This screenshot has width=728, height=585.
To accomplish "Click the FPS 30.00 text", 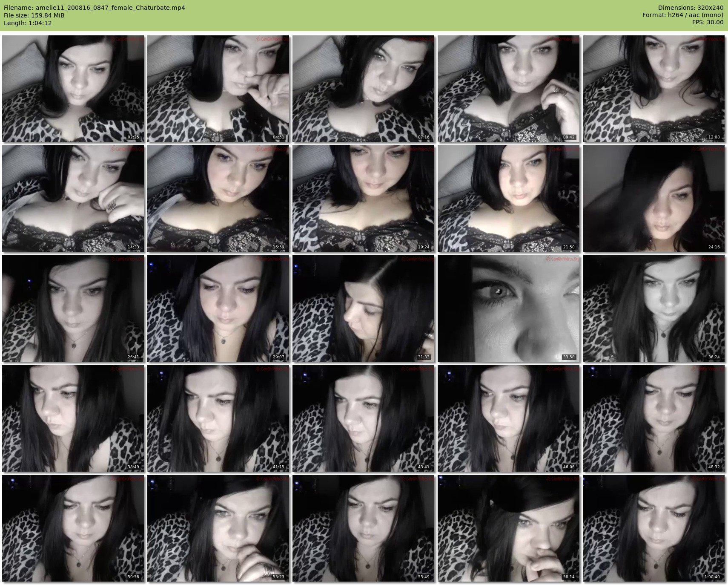I will coord(708,22).
